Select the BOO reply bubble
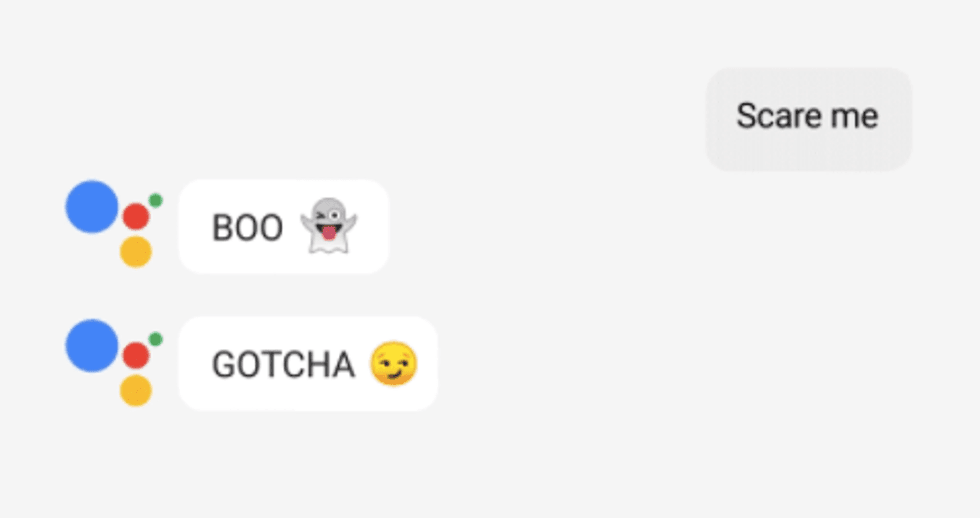The width and height of the screenshot is (980, 518). pos(284,226)
